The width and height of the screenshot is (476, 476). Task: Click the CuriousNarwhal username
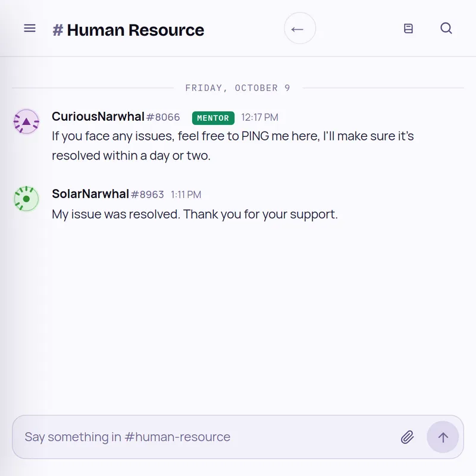point(98,117)
